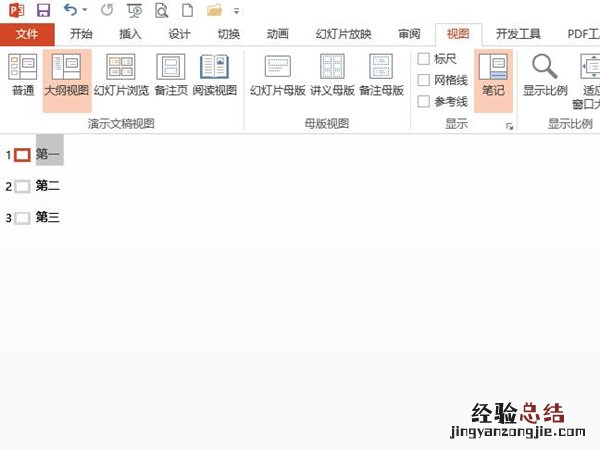Screen dimensions: 600x450
Task: Open 讲义母版 handout master
Action: coord(332,76)
